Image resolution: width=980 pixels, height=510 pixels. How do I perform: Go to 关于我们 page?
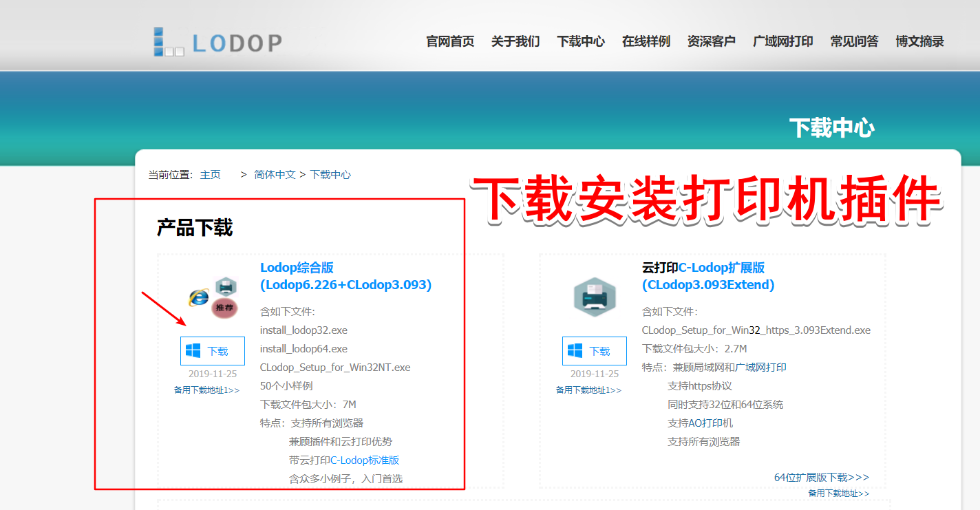(x=515, y=41)
